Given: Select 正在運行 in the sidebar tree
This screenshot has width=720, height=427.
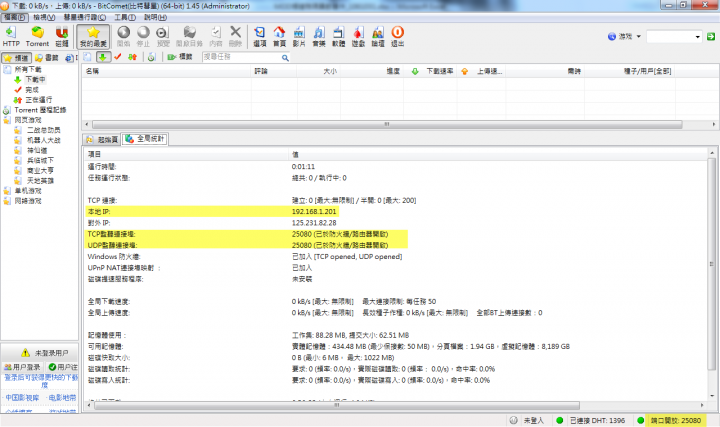Looking at the screenshot, I should (x=39, y=100).
